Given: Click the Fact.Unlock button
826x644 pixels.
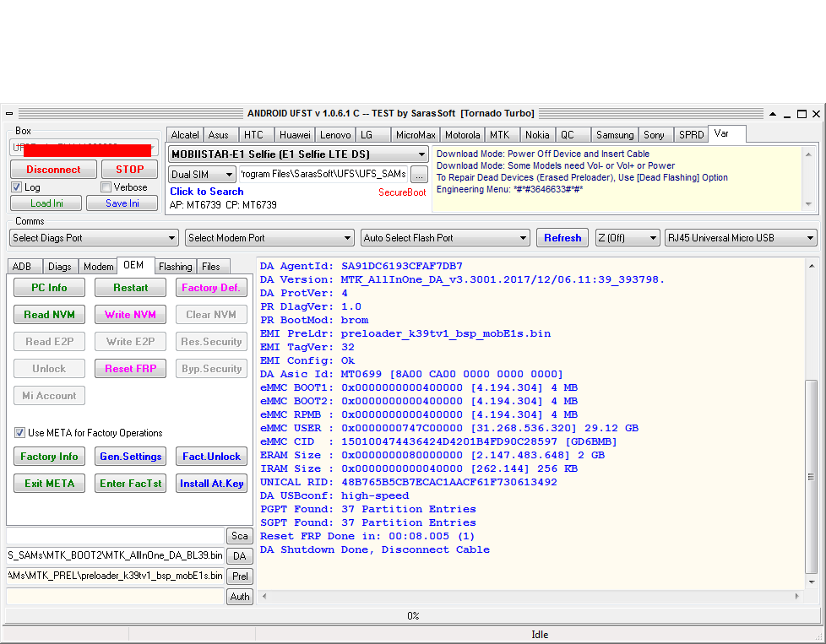Looking at the screenshot, I should click(210, 457).
